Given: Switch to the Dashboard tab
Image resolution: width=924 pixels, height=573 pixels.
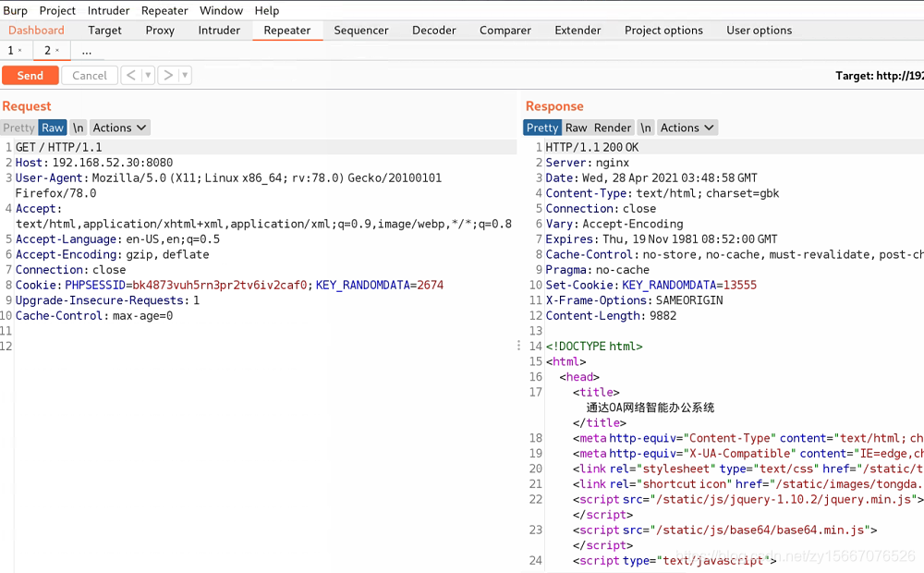Looking at the screenshot, I should click(x=36, y=30).
